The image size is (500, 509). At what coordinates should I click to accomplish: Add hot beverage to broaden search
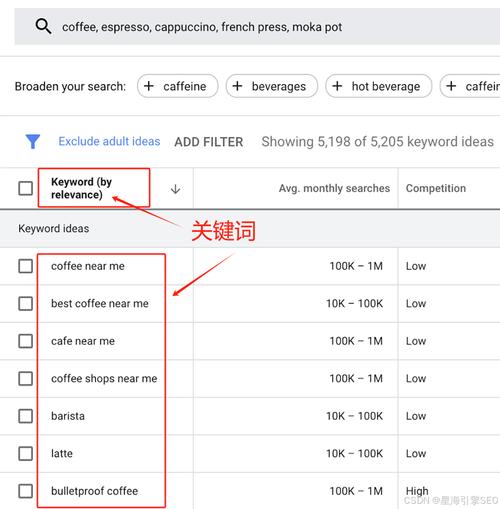(379, 86)
